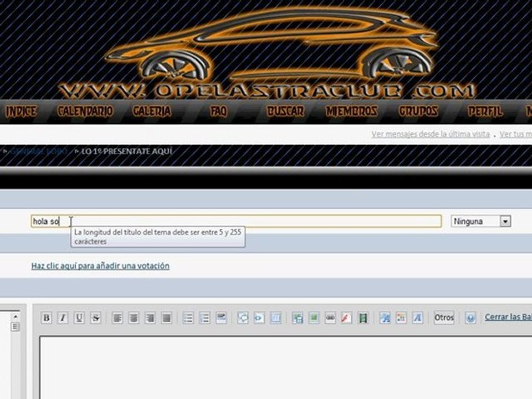This screenshot has height=399, width=532.
Task: Justify the message text
Action: click(x=166, y=318)
